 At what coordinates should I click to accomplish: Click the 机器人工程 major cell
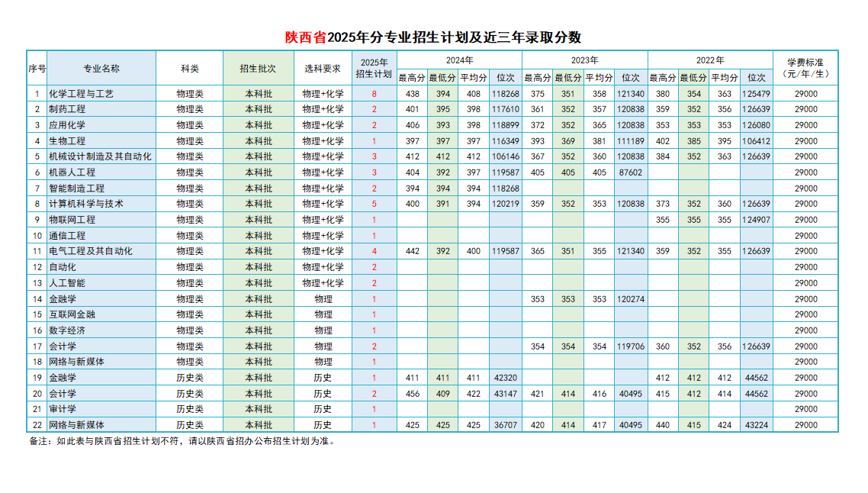[x=72, y=172]
